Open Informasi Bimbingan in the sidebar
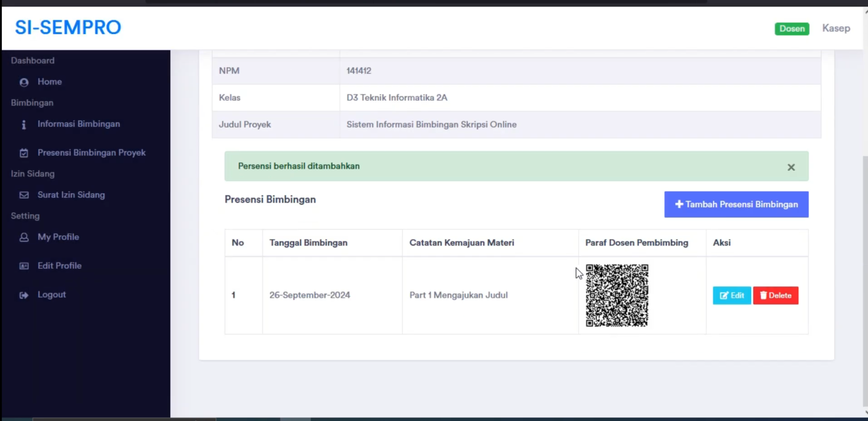The image size is (868, 421). click(x=79, y=124)
